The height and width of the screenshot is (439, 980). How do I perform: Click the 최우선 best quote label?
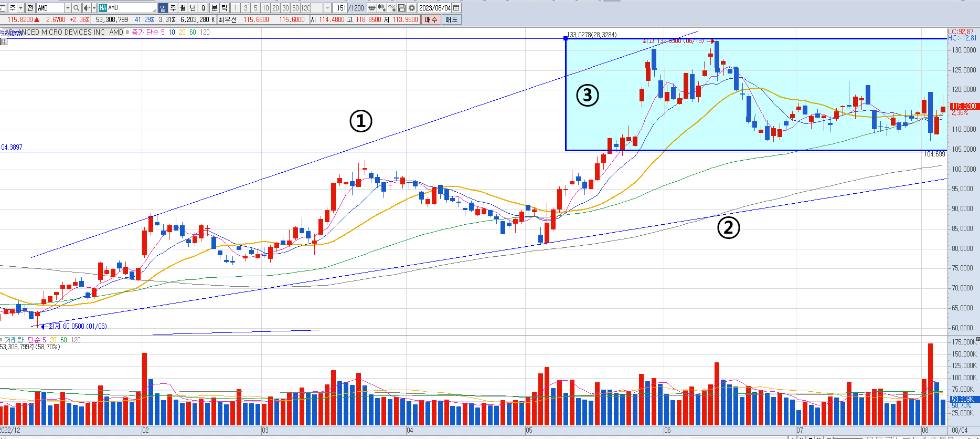click(227, 19)
